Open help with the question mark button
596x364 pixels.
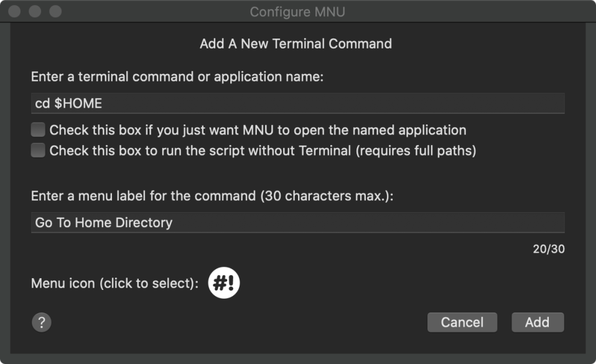click(x=41, y=322)
